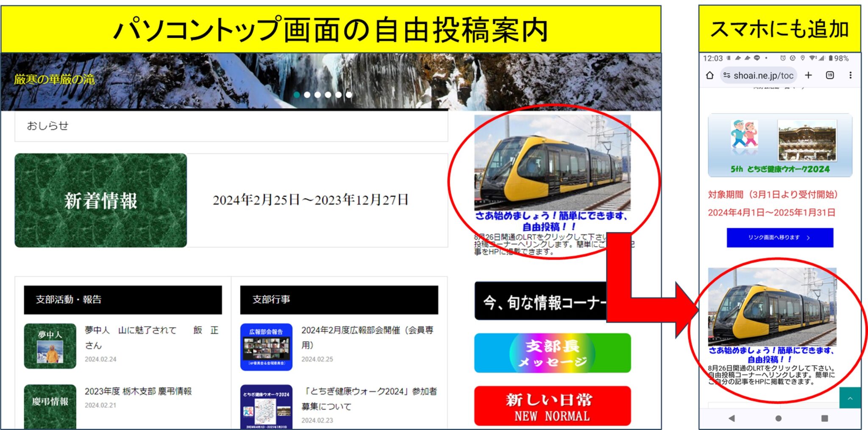Select the third carousel dot indicator

tap(317, 94)
